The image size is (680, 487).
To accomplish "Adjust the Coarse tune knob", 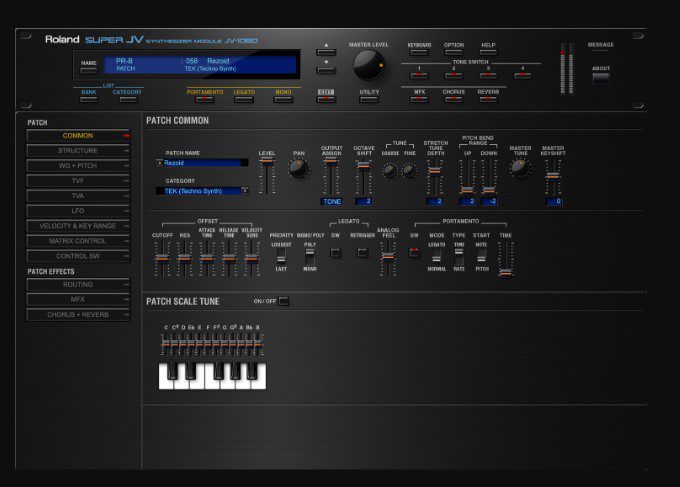I will (390, 171).
